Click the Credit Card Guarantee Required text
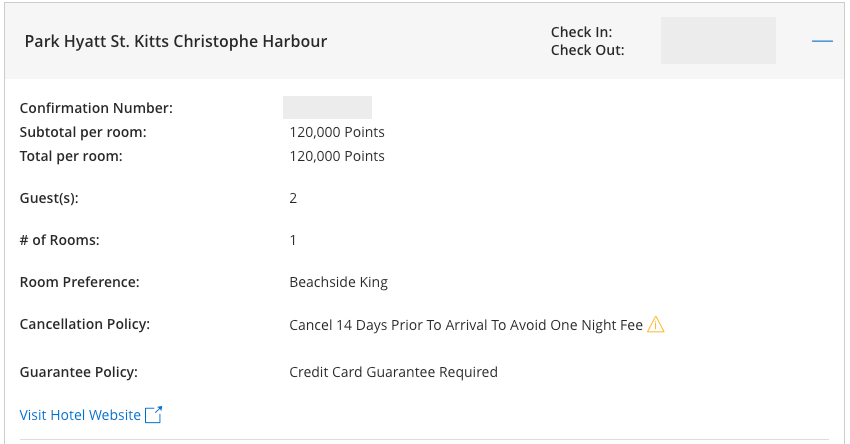The image size is (850, 444). 393,372
